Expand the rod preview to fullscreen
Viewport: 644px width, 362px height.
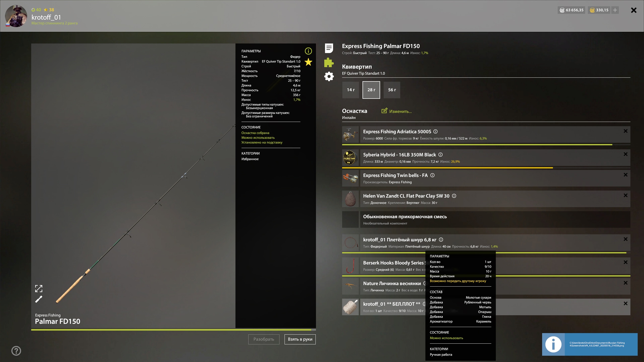(39, 289)
